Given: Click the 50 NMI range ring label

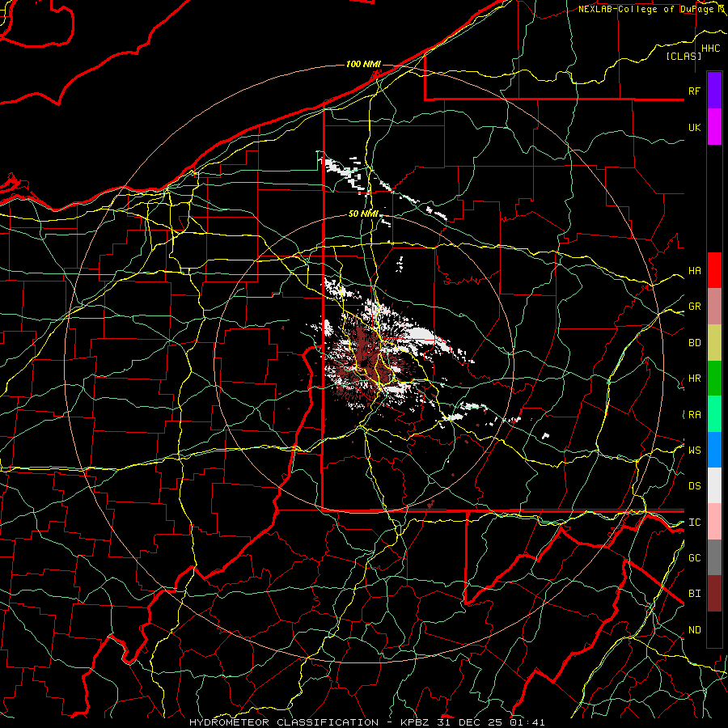Looking at the screenshot, I should (363, 214).
